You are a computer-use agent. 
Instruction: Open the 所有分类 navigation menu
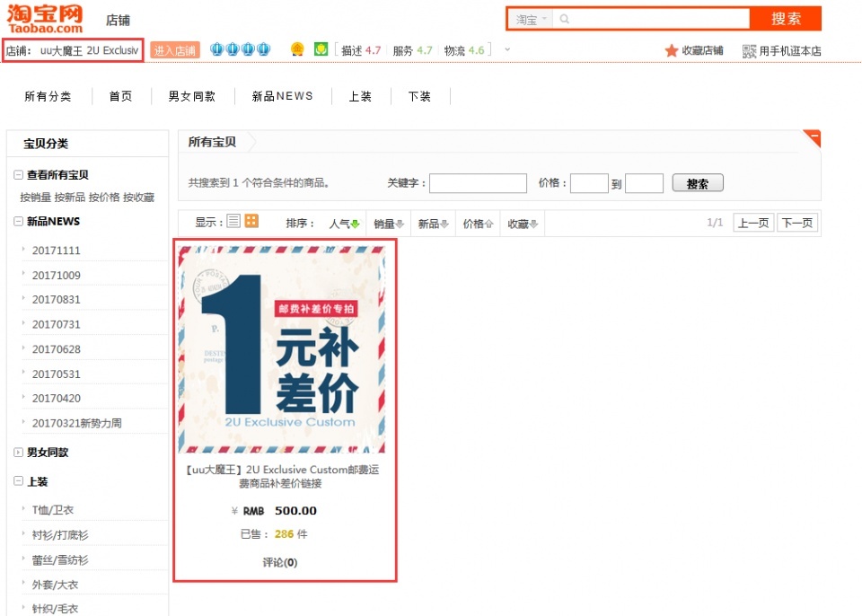pos(48,96)
